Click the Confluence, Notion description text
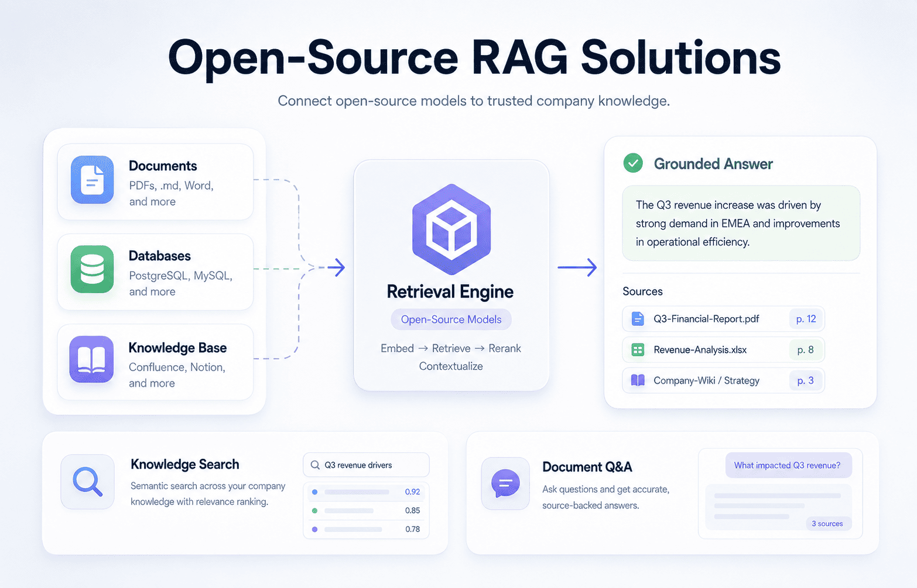Screen dimensions: 917x588 coord(177,375)
